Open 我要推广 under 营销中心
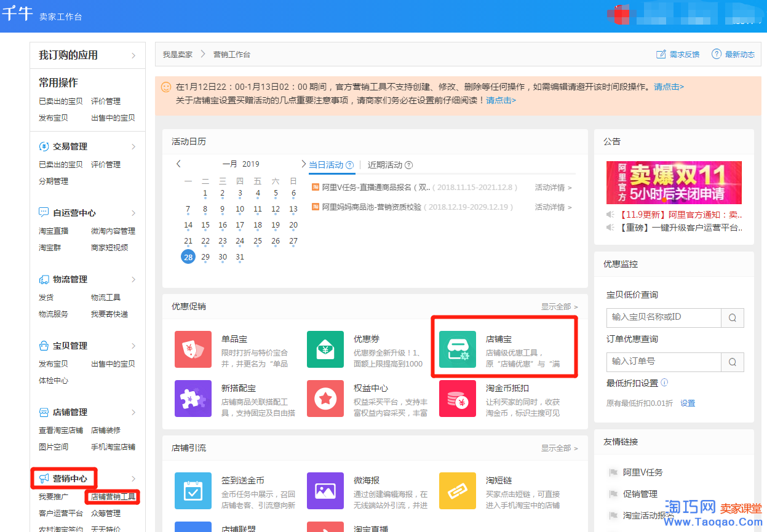Viewport: 767px width, 532px height. point(54,496)
